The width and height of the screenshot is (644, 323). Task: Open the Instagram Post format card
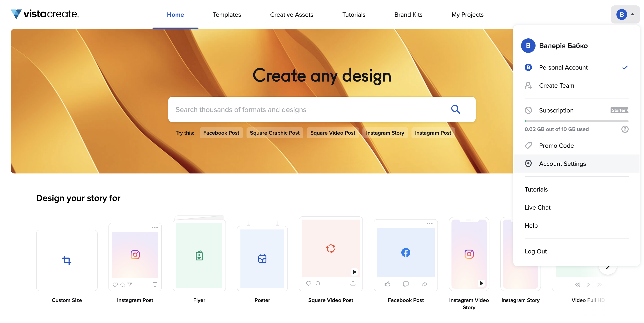(x=135, y=257)
